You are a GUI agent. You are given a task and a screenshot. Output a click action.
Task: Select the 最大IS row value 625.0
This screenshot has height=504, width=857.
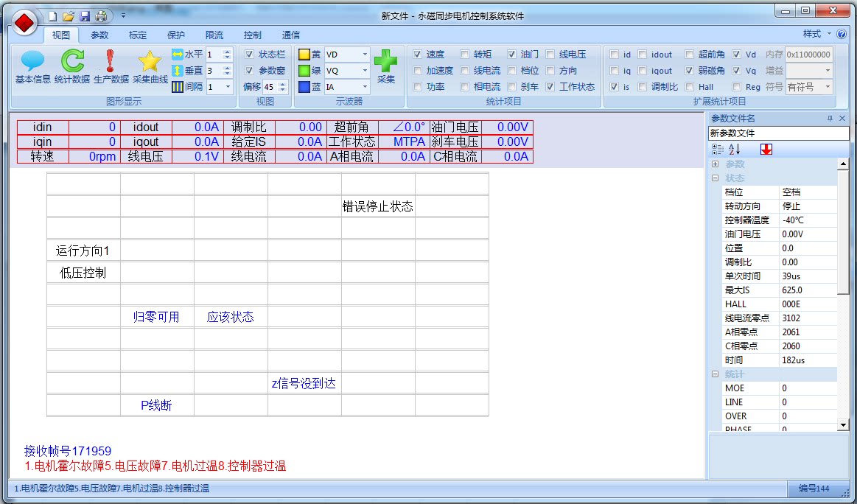(x=808, y=290)
